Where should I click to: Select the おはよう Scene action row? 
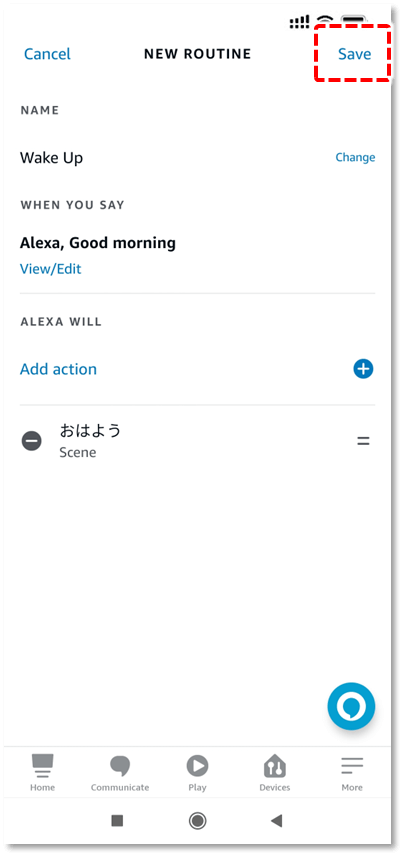197,441
